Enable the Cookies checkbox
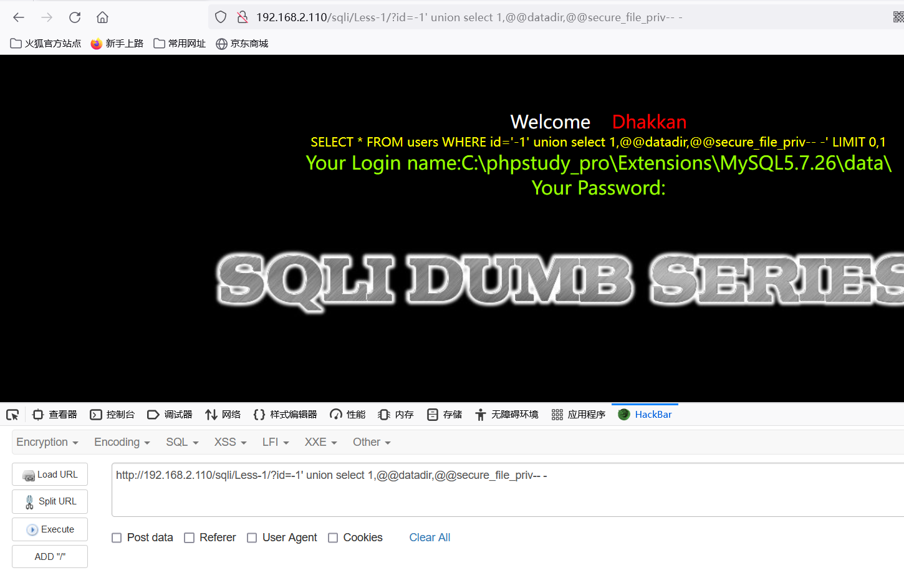 (333, 537)
